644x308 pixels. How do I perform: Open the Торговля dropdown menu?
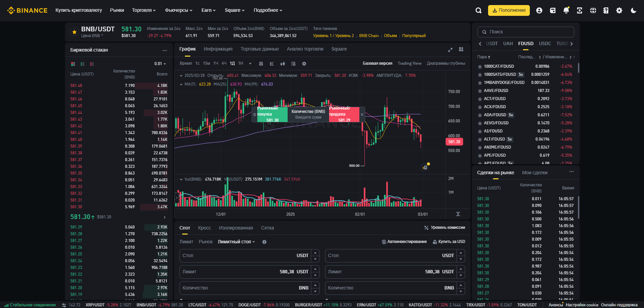pos(144,10)
